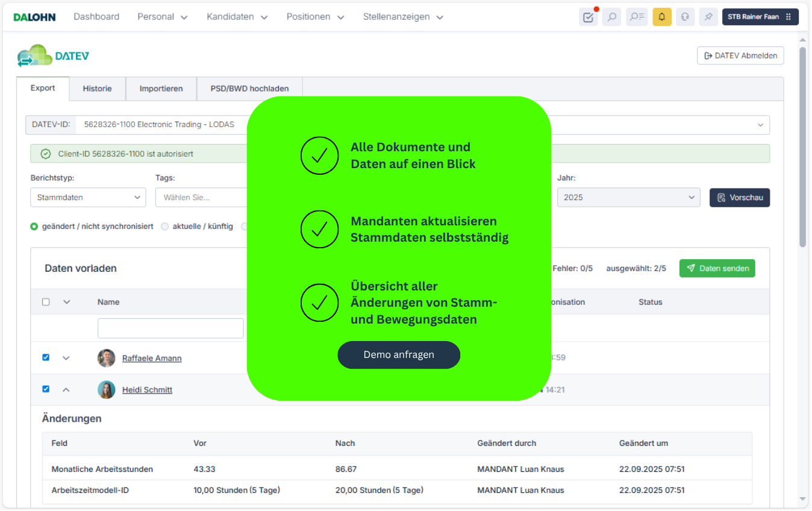Open the Kandidaten menu

[237, 17]
